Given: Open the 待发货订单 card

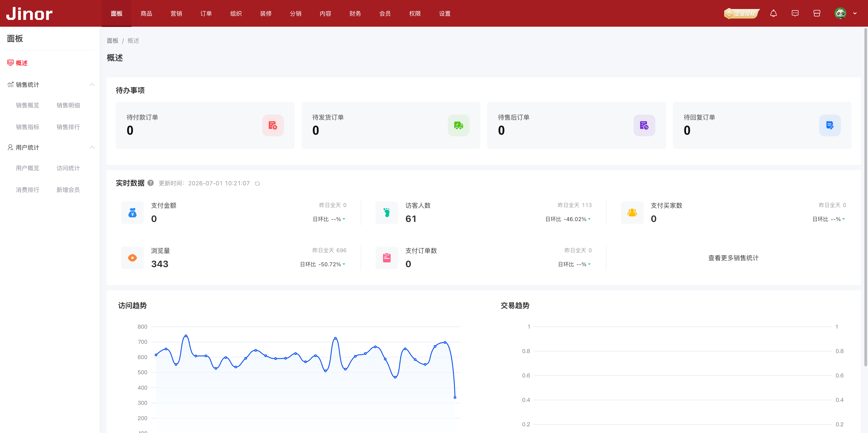Looking at the screenshot, I should (x=391, y=125).
